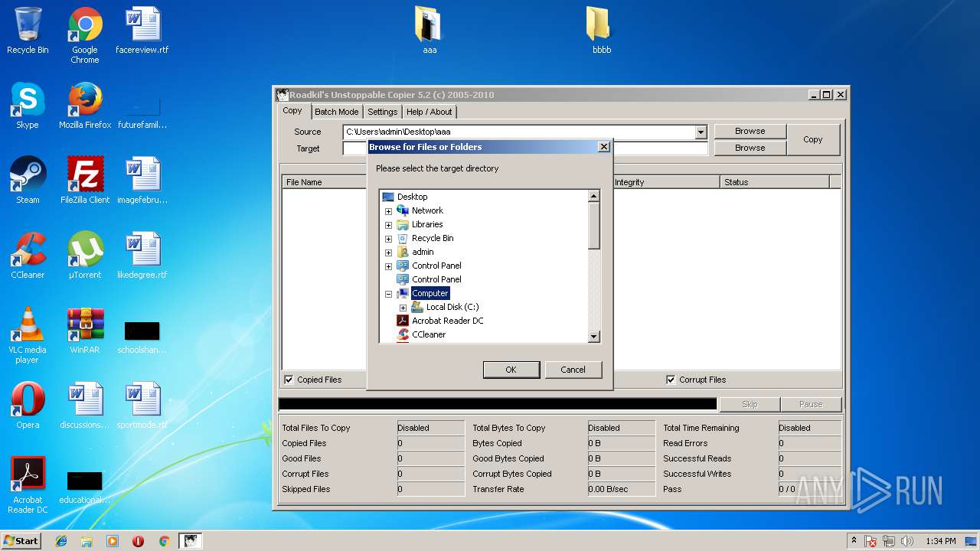Expand the admin tree node
The width and height of the screenshot is (980, 551).
[x=388, y=253]
